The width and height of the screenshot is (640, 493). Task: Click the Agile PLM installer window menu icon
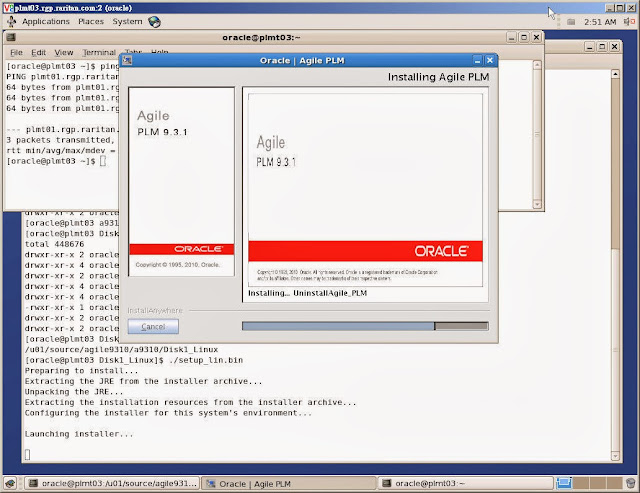127,60
